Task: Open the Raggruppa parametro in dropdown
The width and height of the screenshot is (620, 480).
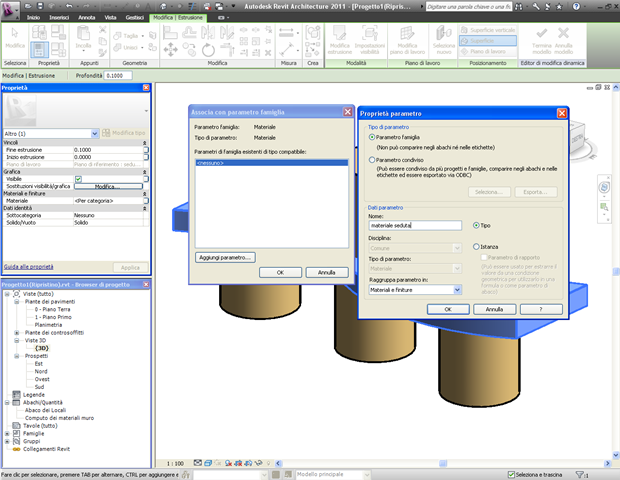Action: [x=457, y=290]
